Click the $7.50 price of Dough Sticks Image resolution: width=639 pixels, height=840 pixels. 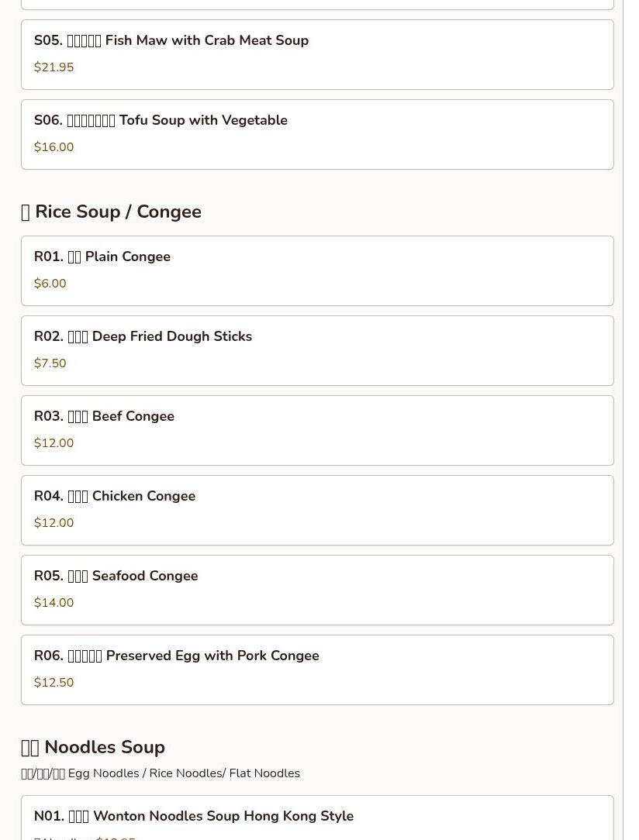(x=50, y=363)
